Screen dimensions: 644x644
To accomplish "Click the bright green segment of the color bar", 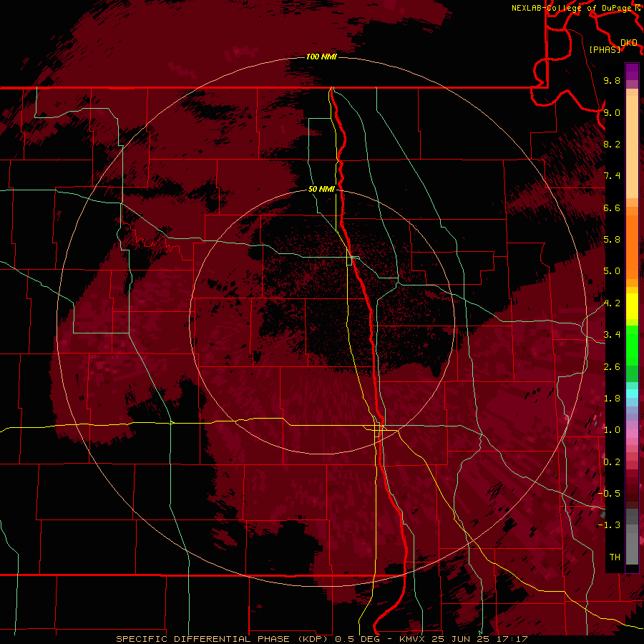I will 632,346.
